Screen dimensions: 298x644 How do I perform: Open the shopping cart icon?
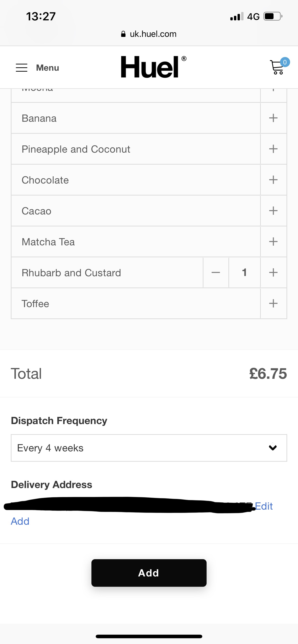click(x=277, y=67)
